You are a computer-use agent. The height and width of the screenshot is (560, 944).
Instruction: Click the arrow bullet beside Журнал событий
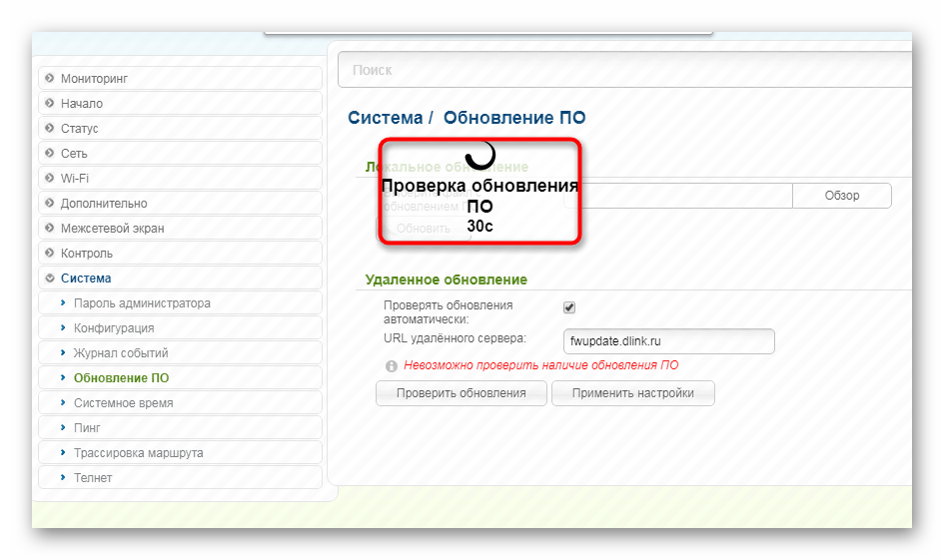tap(63, 352)
